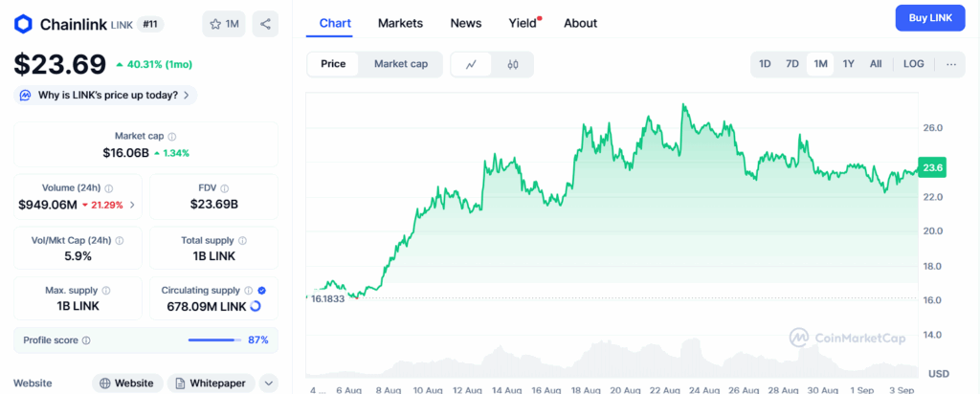Show Circulating supply info icon

tap(249, 291)
